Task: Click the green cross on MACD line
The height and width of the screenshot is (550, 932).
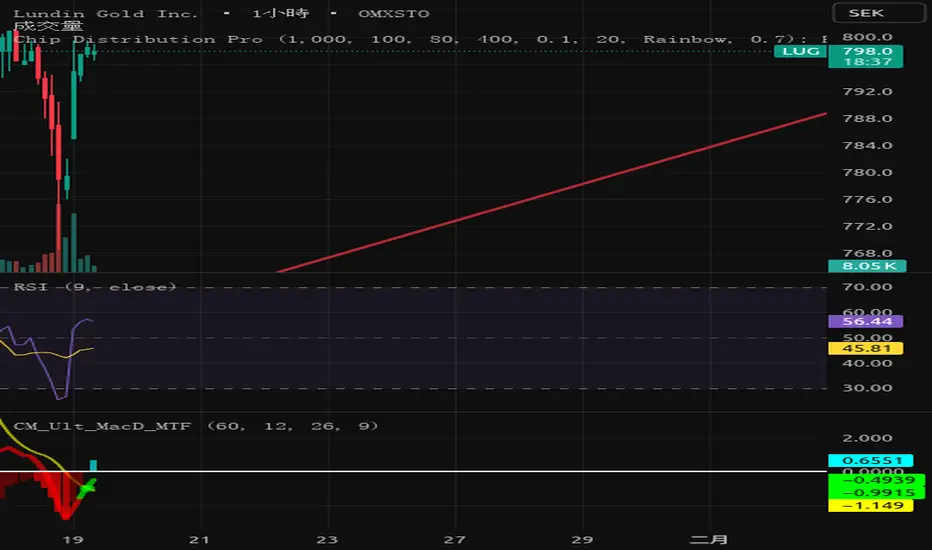Action: click(x=87, y=488)
